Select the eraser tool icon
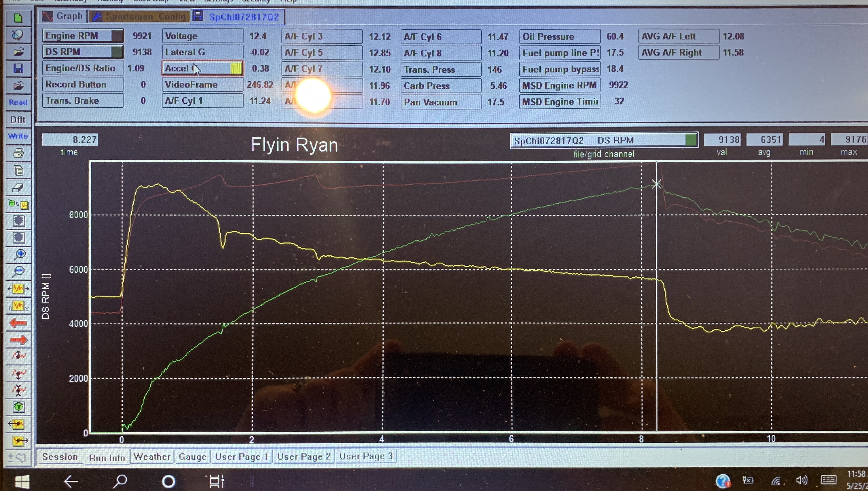 point(18,188)
